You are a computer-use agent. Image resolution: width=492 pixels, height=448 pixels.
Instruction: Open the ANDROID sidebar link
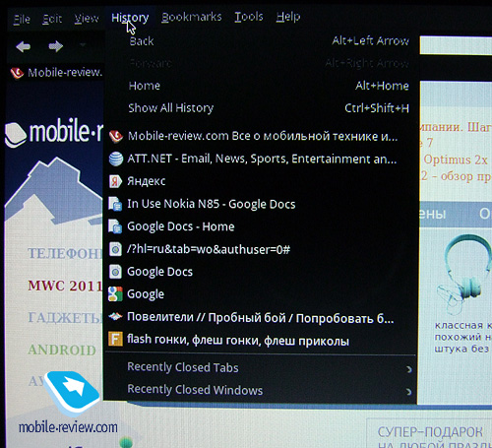pos(62,350)
